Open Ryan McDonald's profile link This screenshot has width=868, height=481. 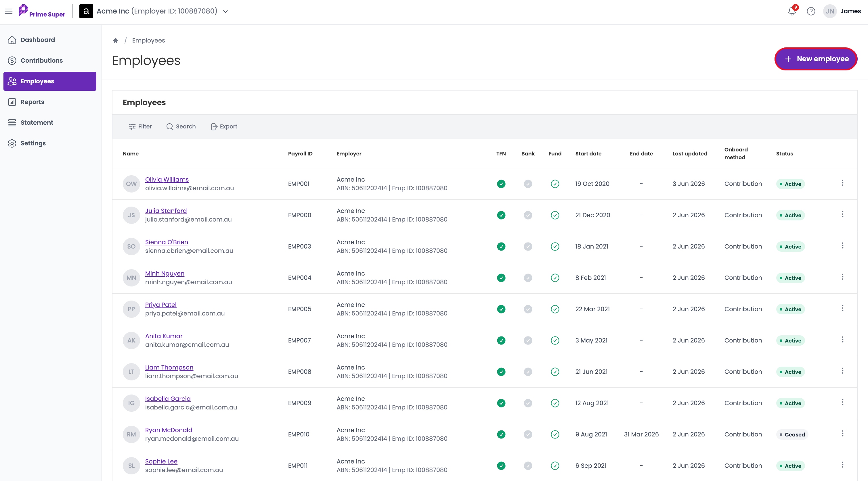point(169,430)
